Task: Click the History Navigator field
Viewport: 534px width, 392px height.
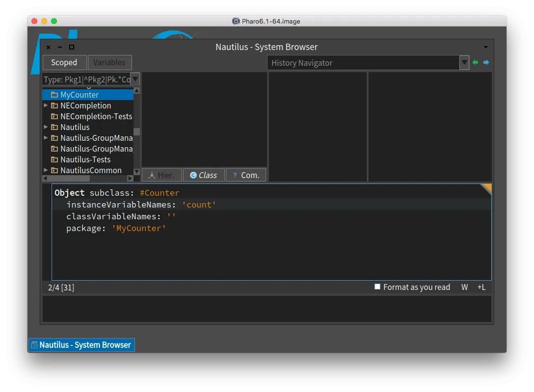Action: (363, 63)
